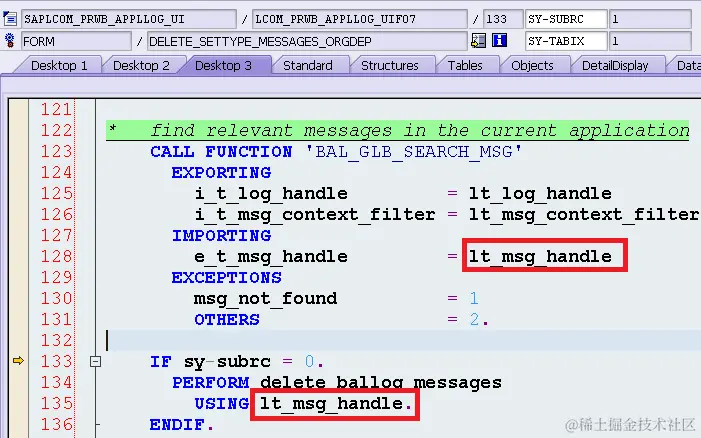Click the EXCEPTIONS keyword

pyautogui.click(x=227, y=278)
